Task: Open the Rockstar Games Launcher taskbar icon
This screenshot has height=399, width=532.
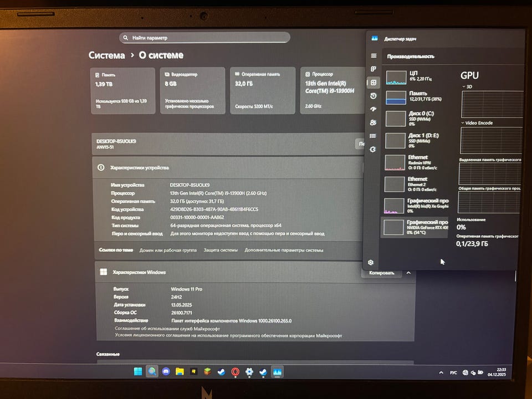Action: [x=194, y=371]
